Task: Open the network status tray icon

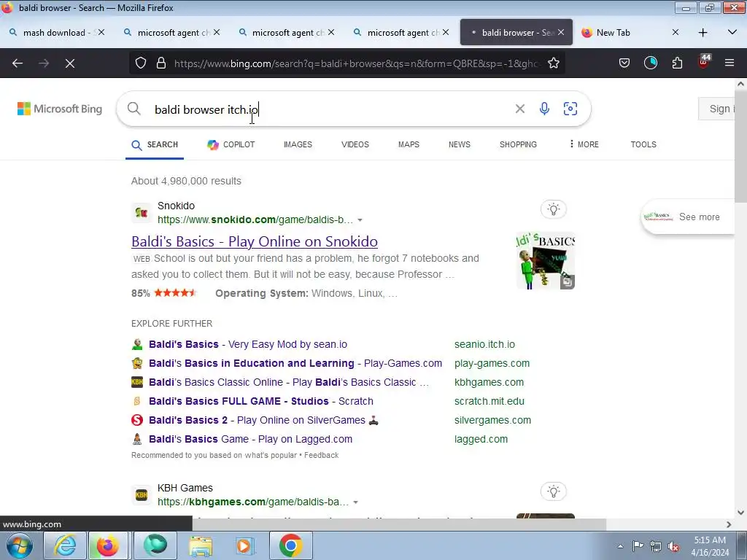Action: pyautogui.click(x=656, y=546)
